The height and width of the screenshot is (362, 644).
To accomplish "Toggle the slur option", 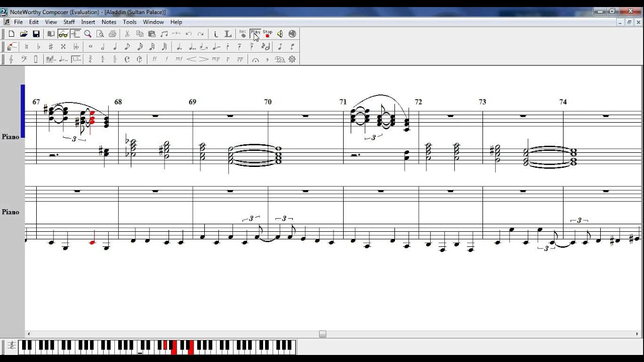I will click(x=203, y=46).
